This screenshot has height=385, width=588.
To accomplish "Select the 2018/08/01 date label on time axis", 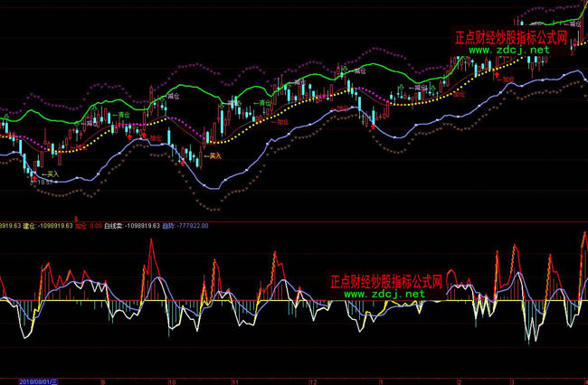I will (x=35, y=380).
